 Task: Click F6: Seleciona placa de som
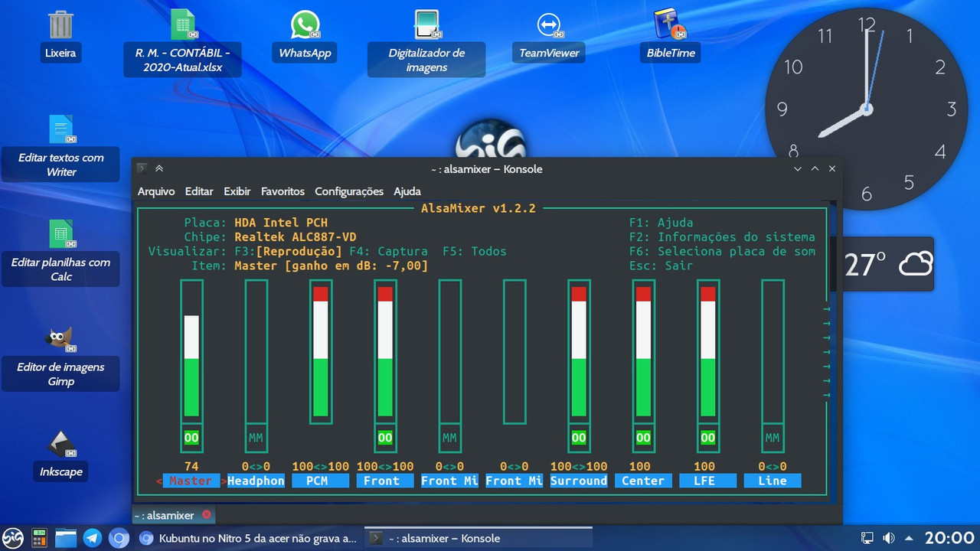(722, 251)
